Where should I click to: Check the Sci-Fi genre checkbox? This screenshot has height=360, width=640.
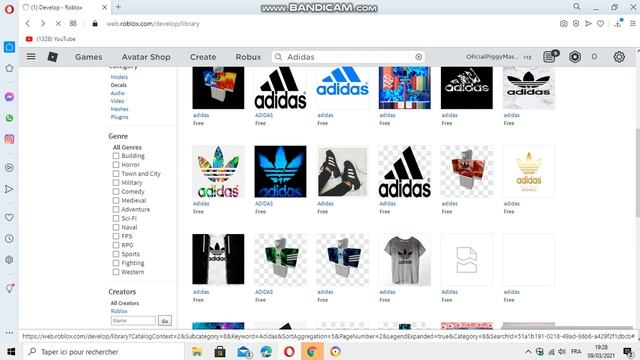(116, 218)
